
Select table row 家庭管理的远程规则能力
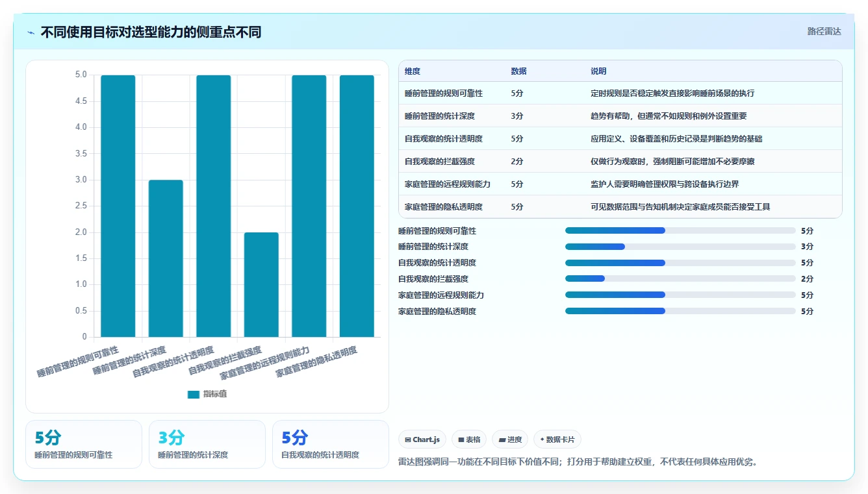coord(620,184)
